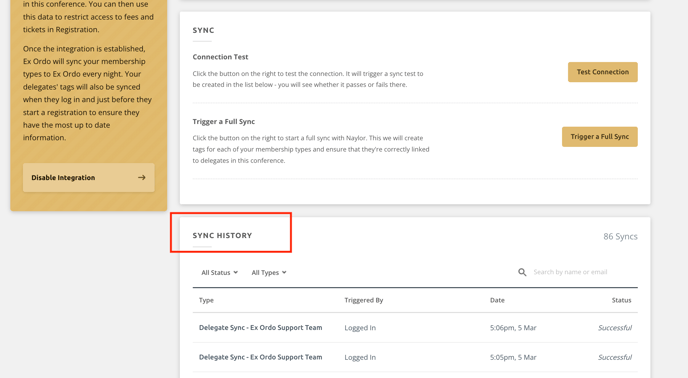Open the 5:06pm Delegate Sync entry
The image size is (688, 378).
(415, 328)
